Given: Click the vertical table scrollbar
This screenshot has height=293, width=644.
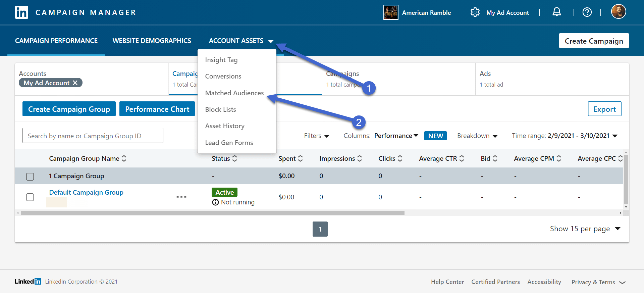Looking at the screenshot, I should (x=626, y=179).
